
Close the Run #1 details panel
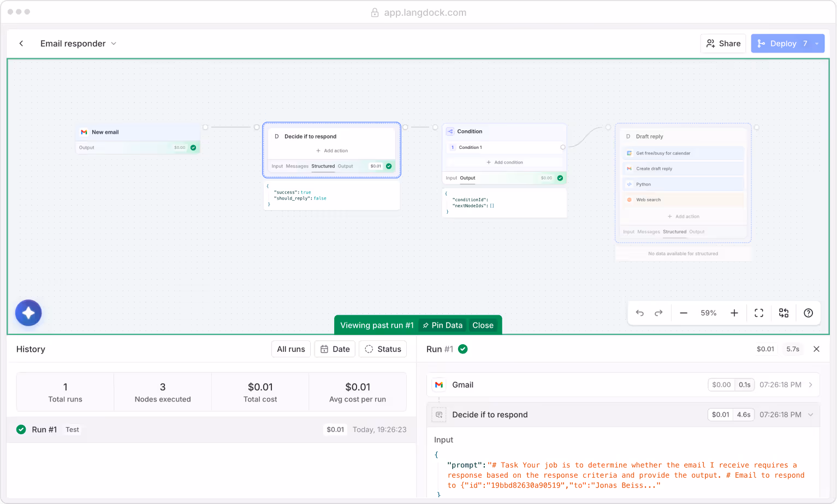(816, 349)
